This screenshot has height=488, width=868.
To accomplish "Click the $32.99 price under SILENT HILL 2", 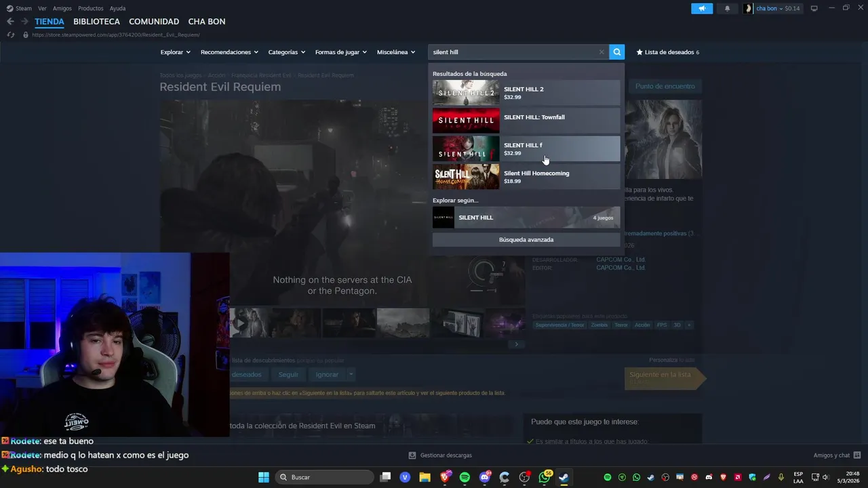I will [513, 97].
